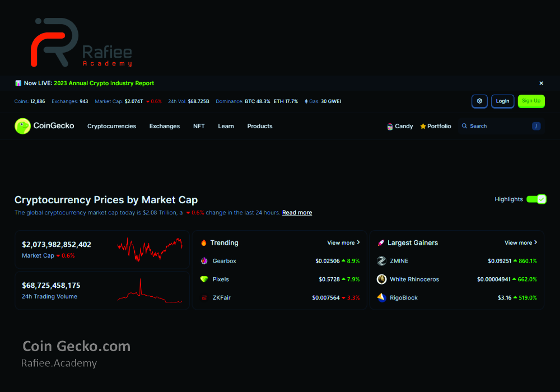Open the 2023 Annual Crypto Industry Report link
The height and width of the screenshot is (392, 560).
[x=104, y=83]
